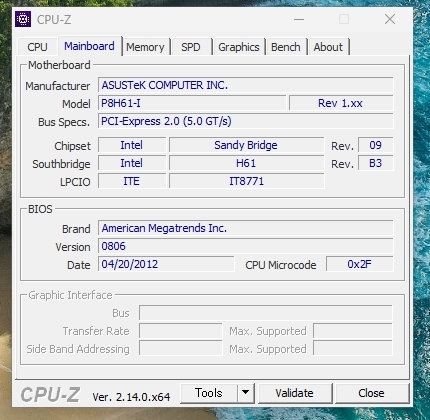The height and width of the screenshot is (420, 430).
Task: Click the CPU-Z app icon in title bar
Action: (23, 19)
